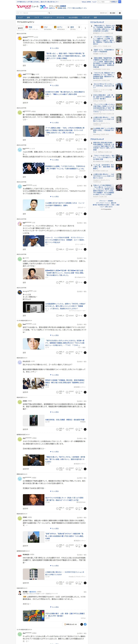
Task: Open the 速報 navigation tab
Action: [x=28, y=17]
